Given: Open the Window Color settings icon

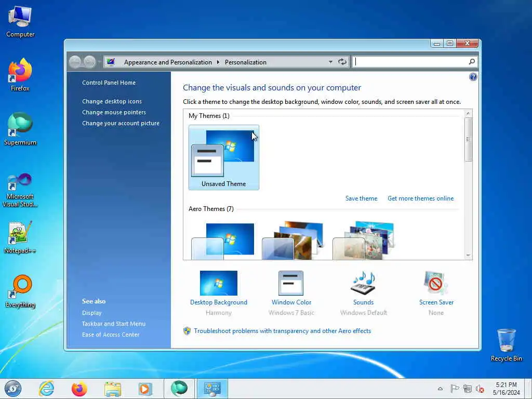Looking at the screenshot, I should (x=291, y=283).
